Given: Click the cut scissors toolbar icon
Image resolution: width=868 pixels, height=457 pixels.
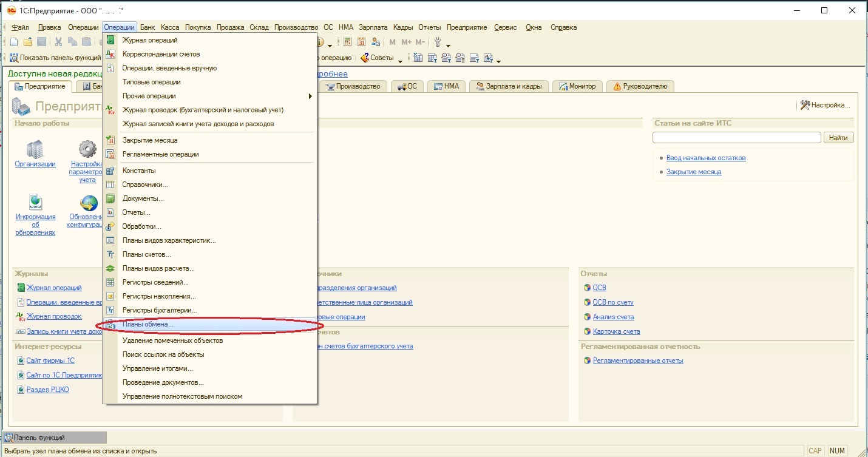Looking at the screenshot, I should tap(59, 42).
